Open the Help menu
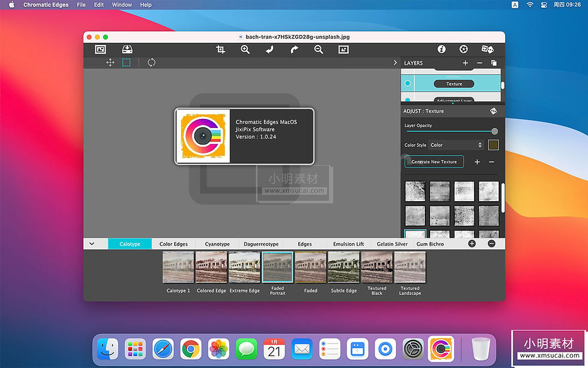The image size is (588, 368). coord(146,5)
